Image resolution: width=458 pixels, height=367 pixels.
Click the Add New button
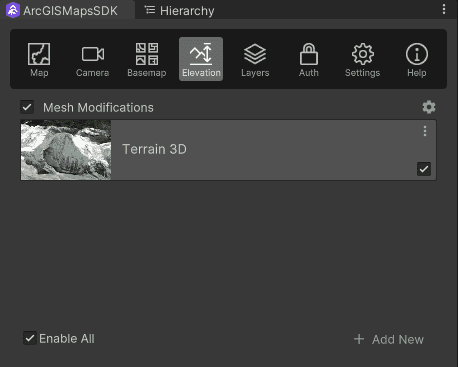[389, 339]
